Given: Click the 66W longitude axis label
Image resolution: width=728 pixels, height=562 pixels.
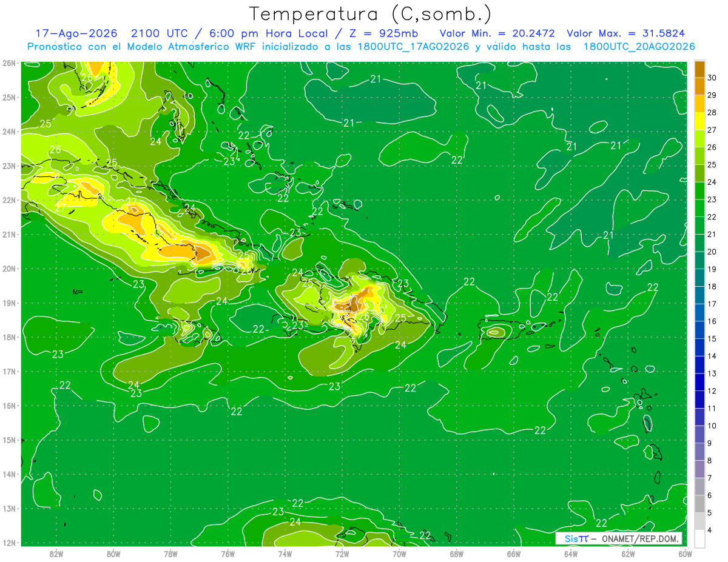Looking at the screenshot, I should click(x=514, y=554).
